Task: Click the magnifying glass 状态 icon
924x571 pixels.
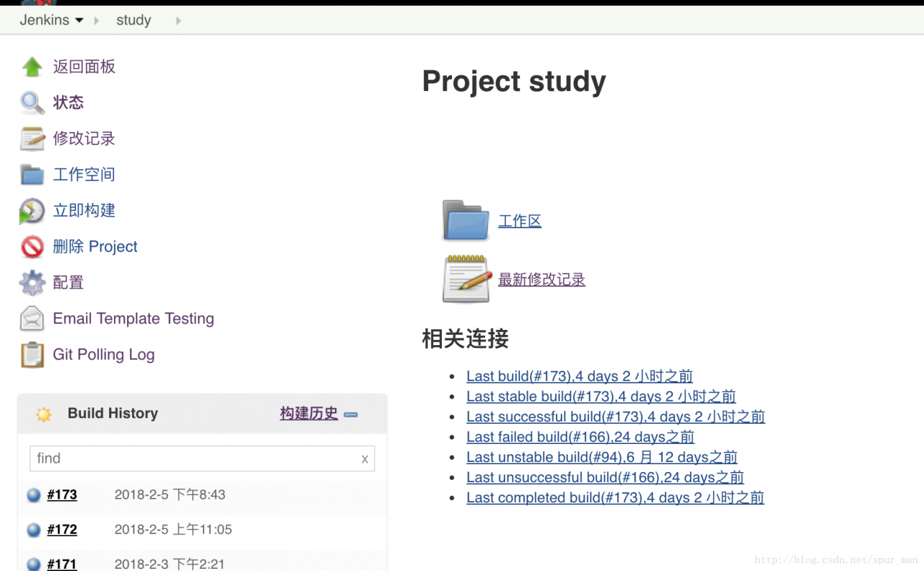Action: pyautogui.click(x=32, y=103)
